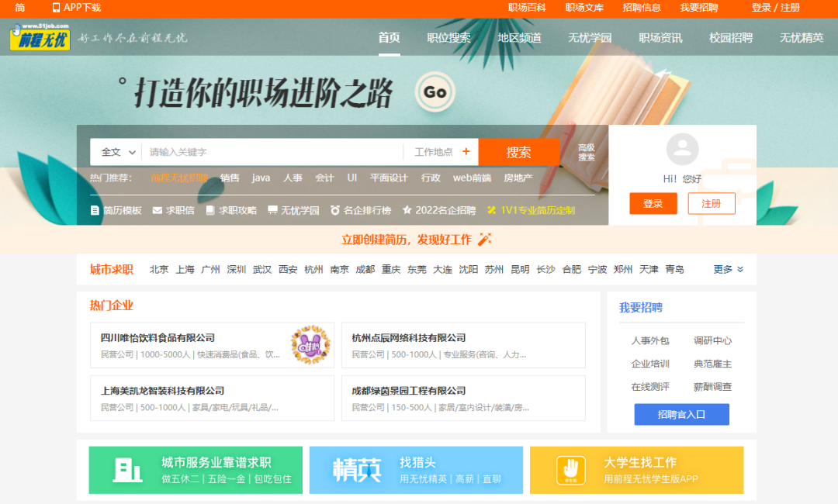Click 典范雇主 in 我要招聘 panel

(x=712, y=364)
